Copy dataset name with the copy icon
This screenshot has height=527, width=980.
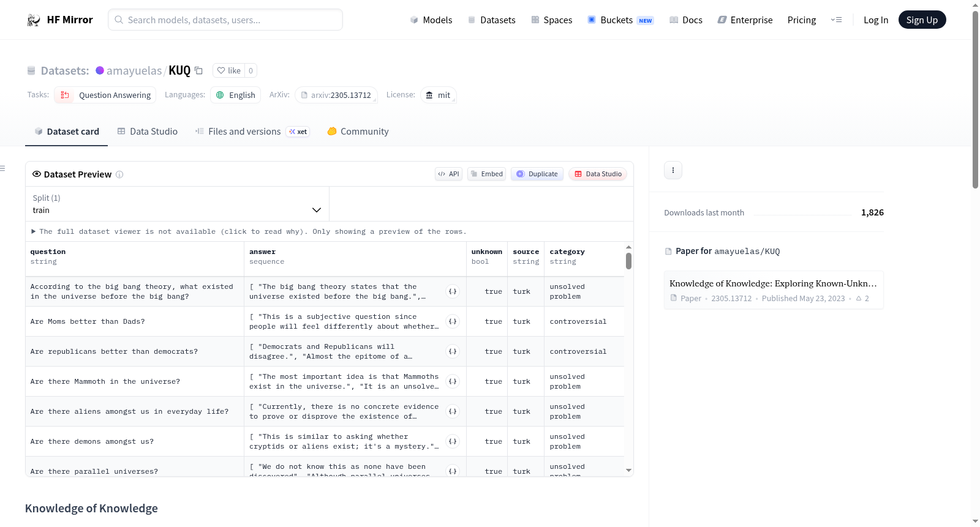click(198, 71)
